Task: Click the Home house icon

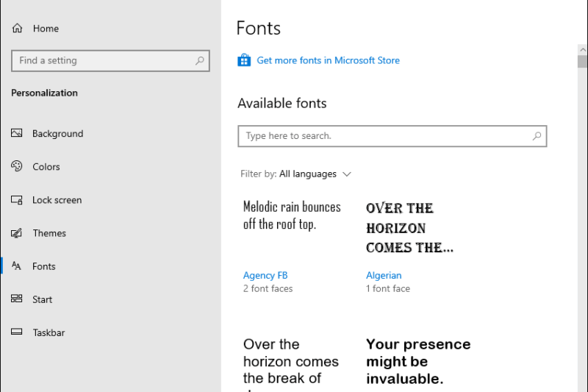Action: [x=17, y=28]
